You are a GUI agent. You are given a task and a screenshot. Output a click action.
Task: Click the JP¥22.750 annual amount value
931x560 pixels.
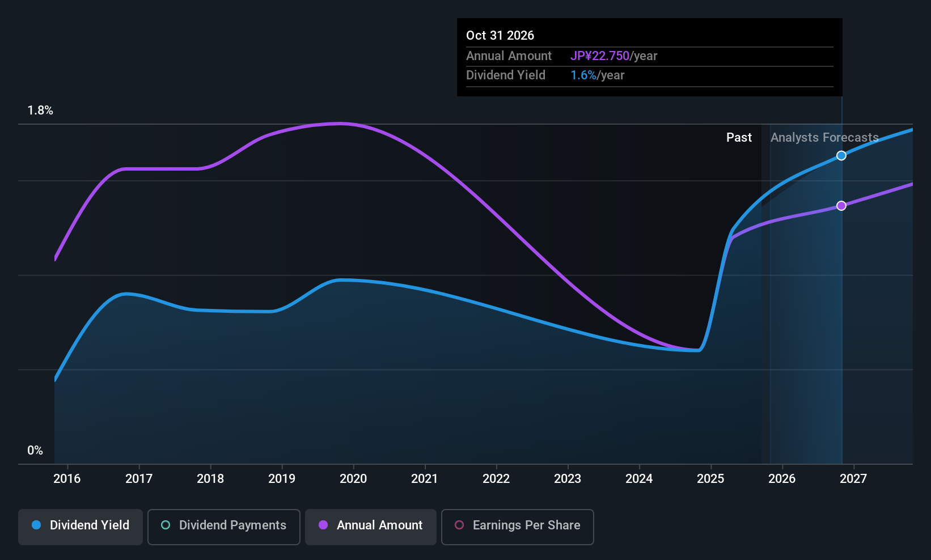point(600,56)
